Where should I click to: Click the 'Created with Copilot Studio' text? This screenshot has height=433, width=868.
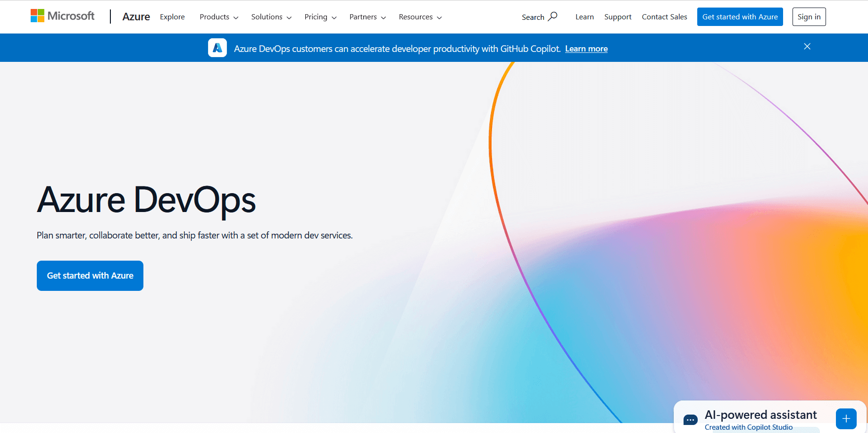pos(749,427)
